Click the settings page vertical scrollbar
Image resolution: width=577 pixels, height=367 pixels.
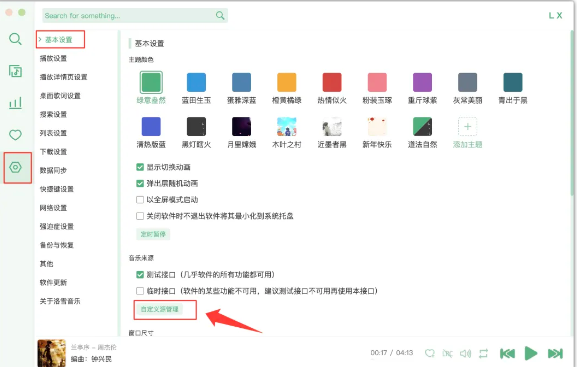(x=573, y=114)
